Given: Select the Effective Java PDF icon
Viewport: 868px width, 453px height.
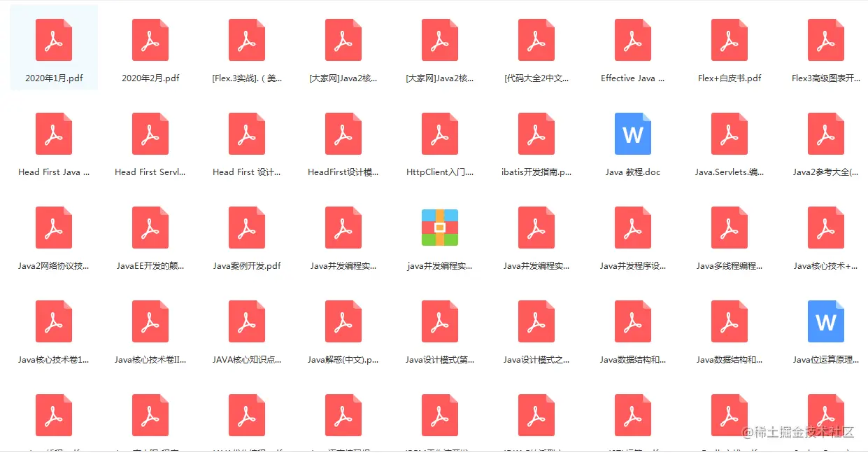Looking at the screenshot, I should (633, 40).
